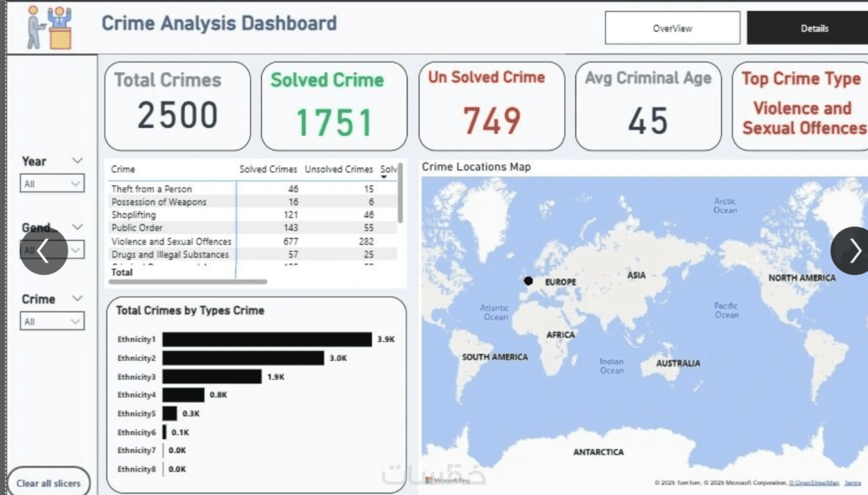Collapse the Crime slicer chevron
Viewport: 868px width, 495px height.
[x=77, y=299]
